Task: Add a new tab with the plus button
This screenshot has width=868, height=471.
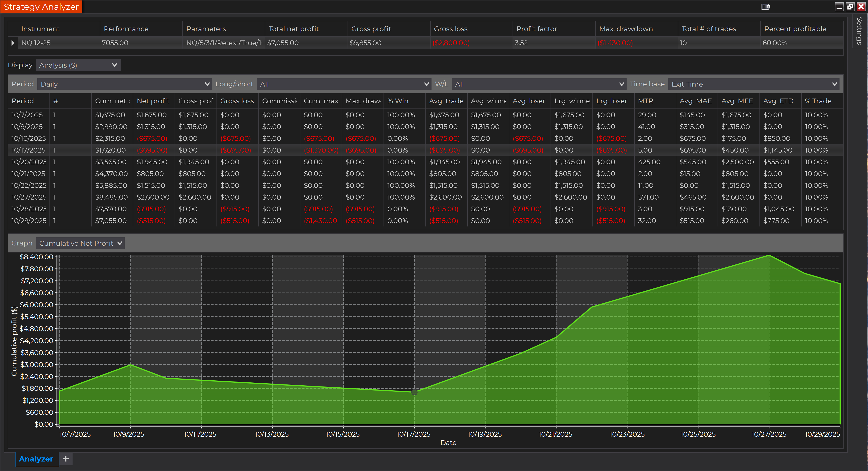Action: point(66,459)
